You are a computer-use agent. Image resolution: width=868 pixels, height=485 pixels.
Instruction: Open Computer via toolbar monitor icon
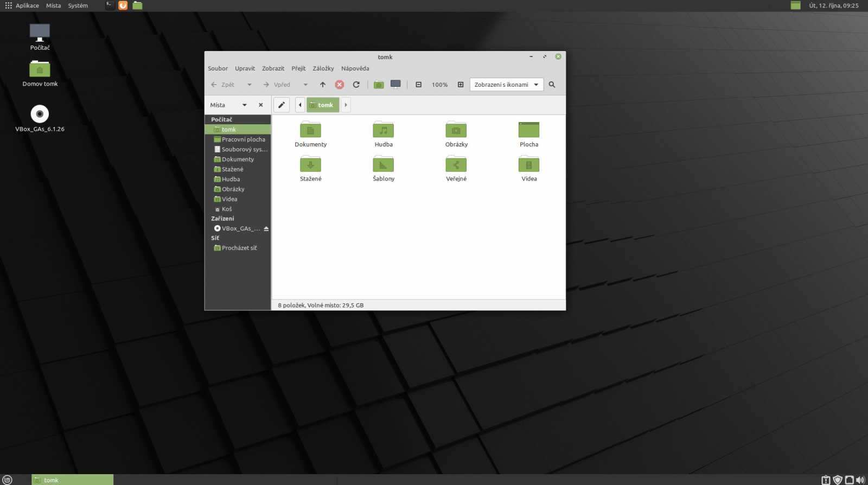click(396, 85)
